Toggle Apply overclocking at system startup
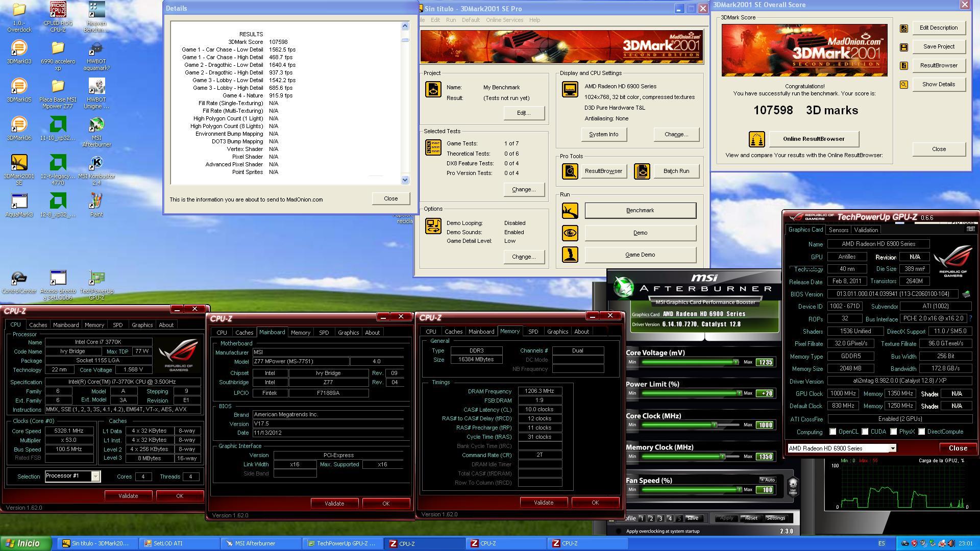This screenshot has width=980, height=551. click(620, 531)
